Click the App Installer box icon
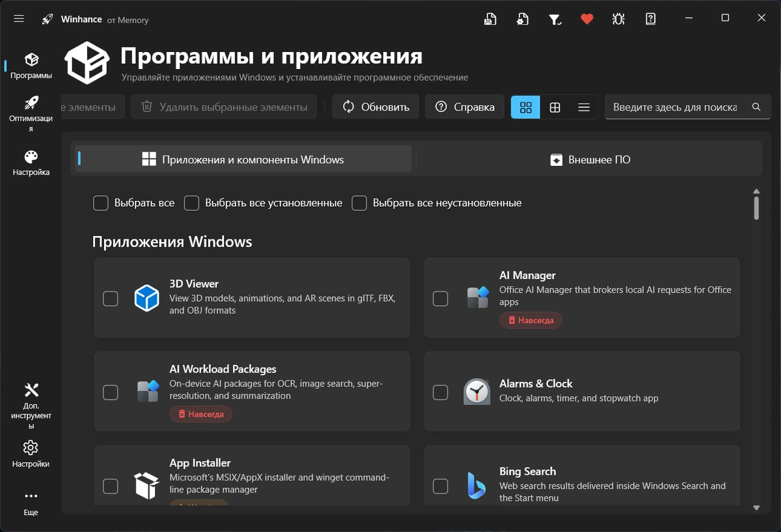 (x=147, y=485)
